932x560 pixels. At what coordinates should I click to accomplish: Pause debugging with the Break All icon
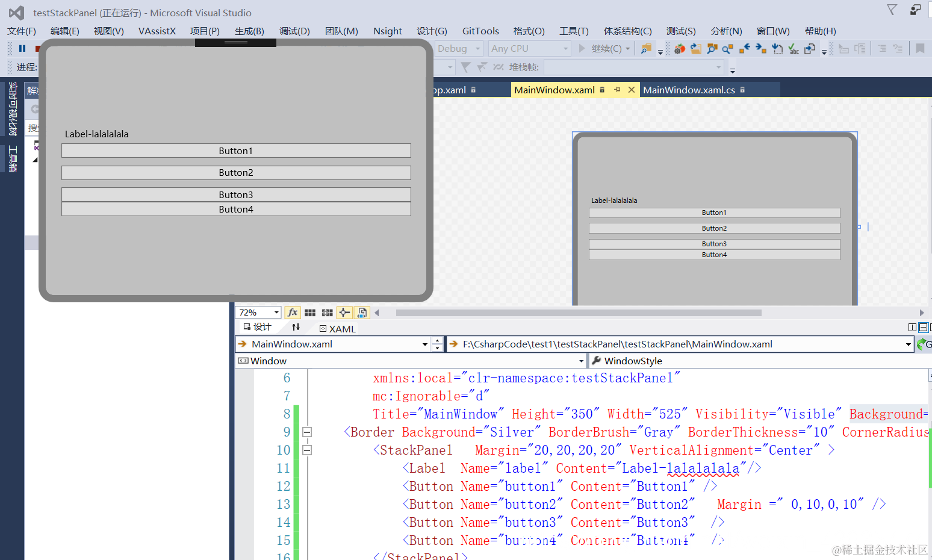pyautogui.click(x=22, y=49)
